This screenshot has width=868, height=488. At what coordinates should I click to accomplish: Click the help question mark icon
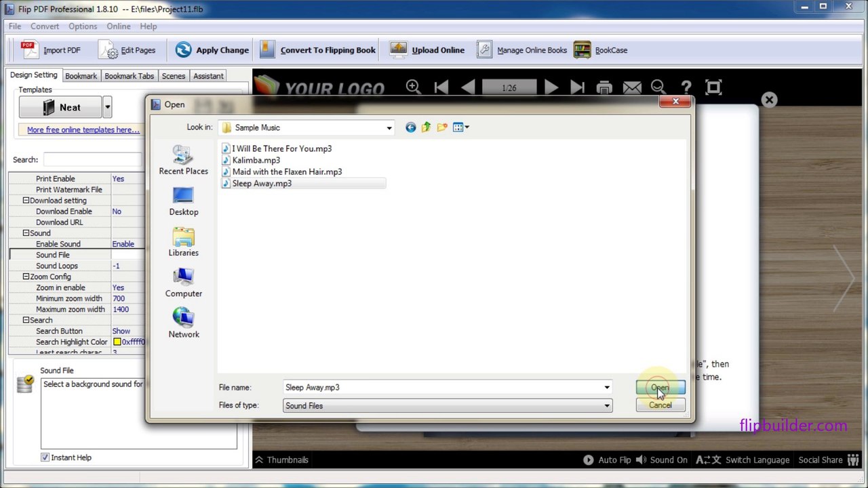coord(686,87)
